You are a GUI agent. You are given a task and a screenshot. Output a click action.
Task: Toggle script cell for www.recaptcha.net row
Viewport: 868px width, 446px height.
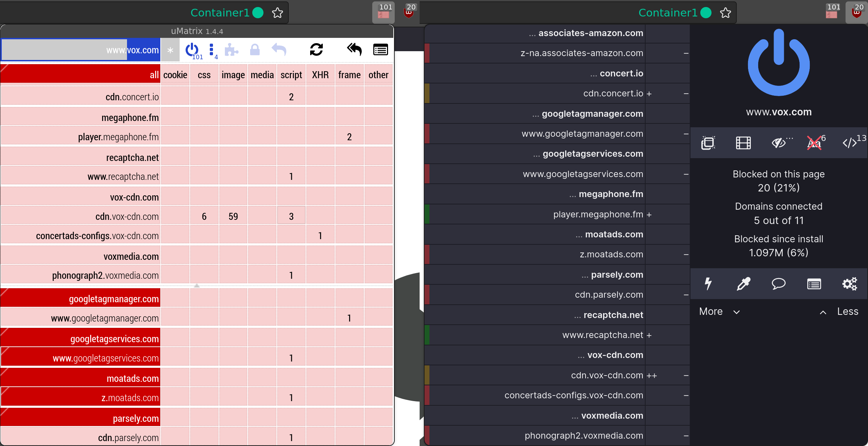pos(291,176)
